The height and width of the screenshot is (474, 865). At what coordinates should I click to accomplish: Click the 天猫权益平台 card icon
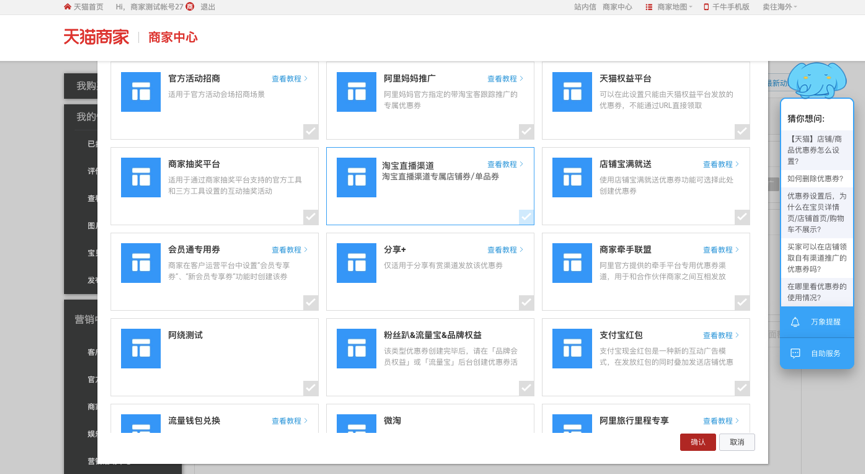pyautogui.click(x=572, y=92)
